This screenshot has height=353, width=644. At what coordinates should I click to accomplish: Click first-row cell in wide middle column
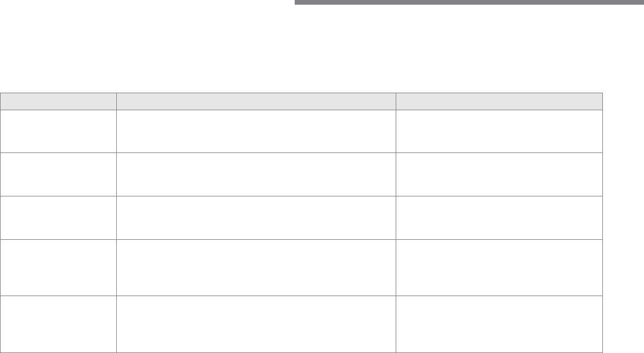(x=256, y=131)
